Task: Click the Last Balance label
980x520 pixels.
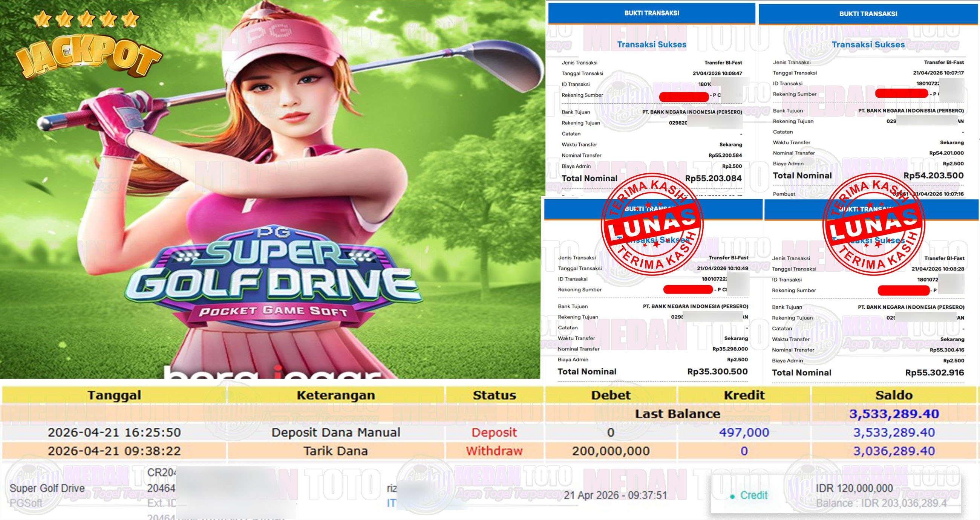Action: click(678, 413)
